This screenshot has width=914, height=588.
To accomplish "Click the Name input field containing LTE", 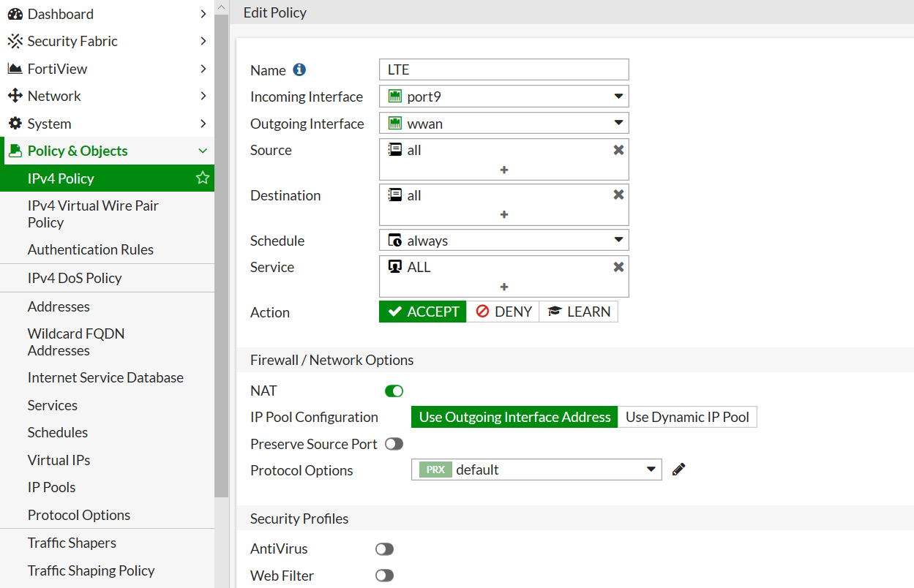I will [504, 69].
